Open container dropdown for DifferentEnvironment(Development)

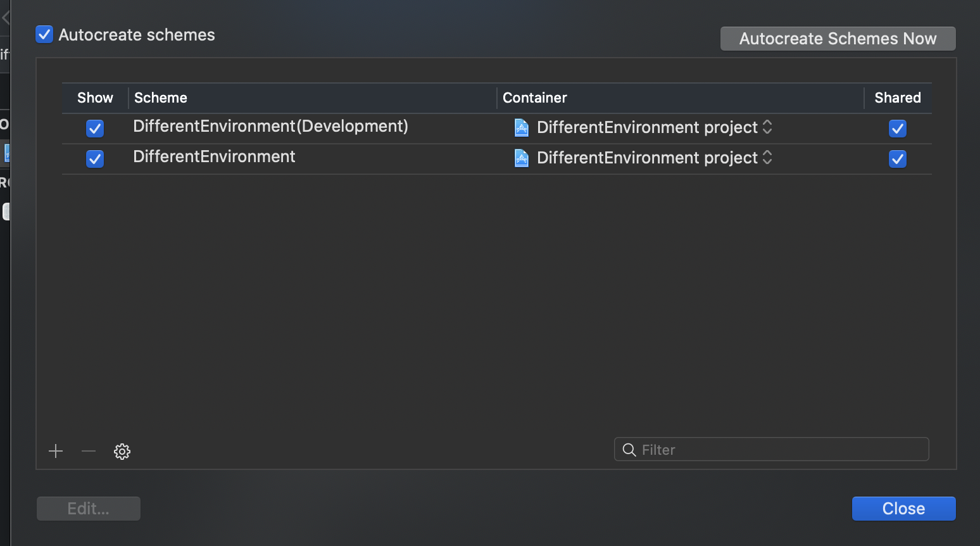point(767,127)
